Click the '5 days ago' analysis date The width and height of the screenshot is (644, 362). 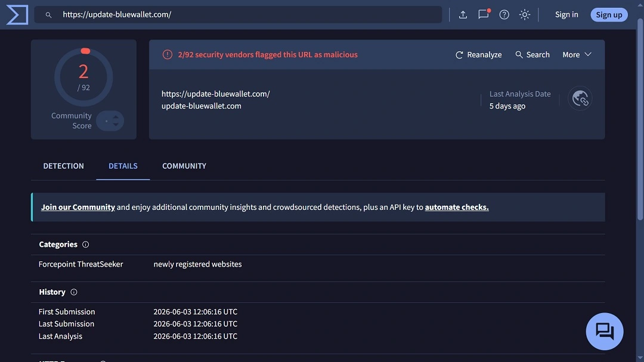click(507, 106)
